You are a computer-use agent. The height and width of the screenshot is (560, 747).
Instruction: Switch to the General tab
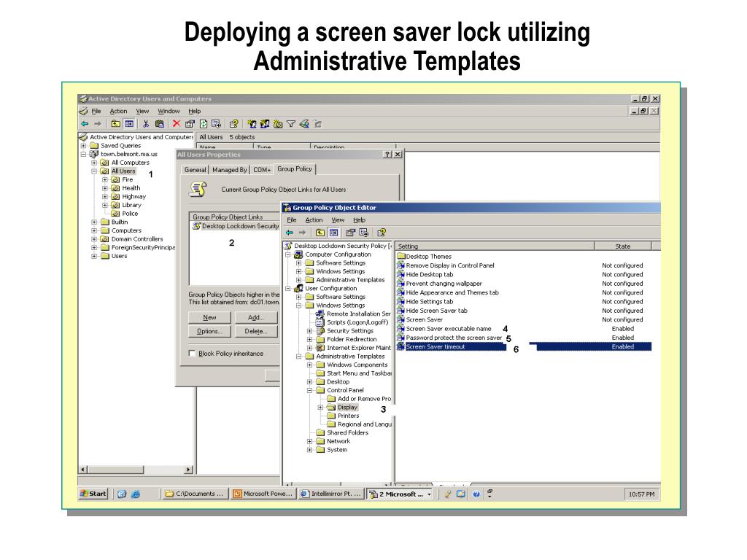196,169
